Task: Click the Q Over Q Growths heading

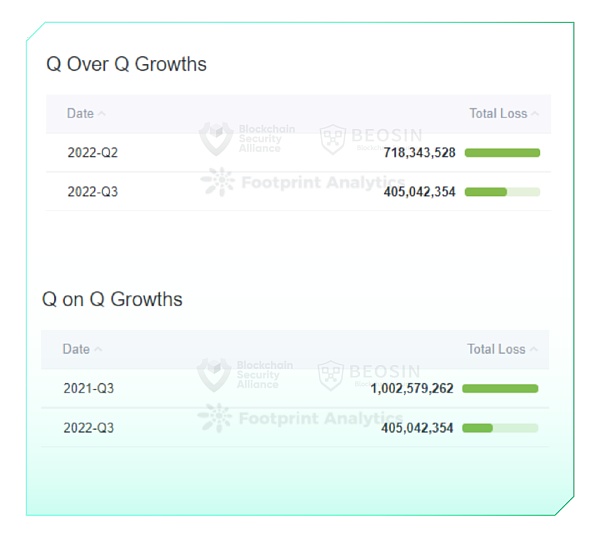Action: point(126,64)
